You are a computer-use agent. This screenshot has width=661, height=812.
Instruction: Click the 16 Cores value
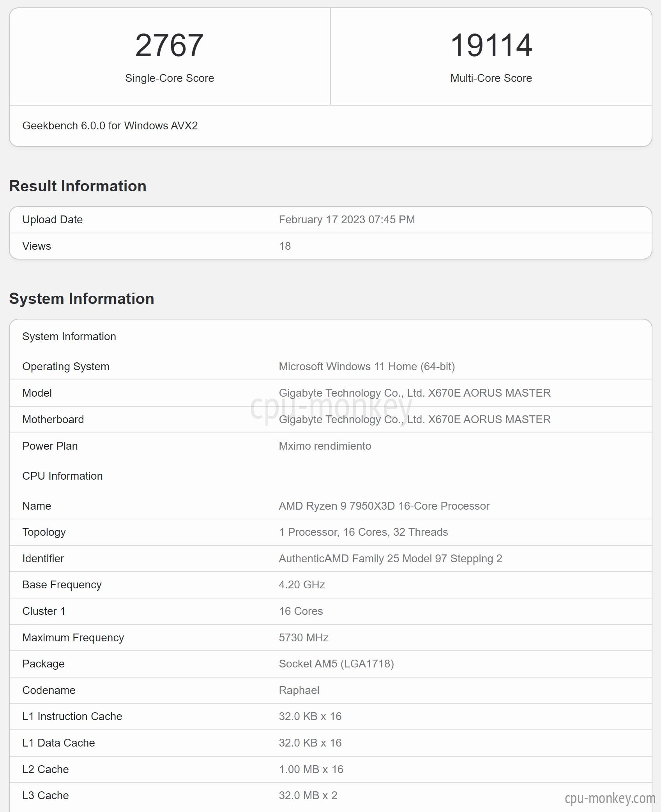[x=301, y=611]
